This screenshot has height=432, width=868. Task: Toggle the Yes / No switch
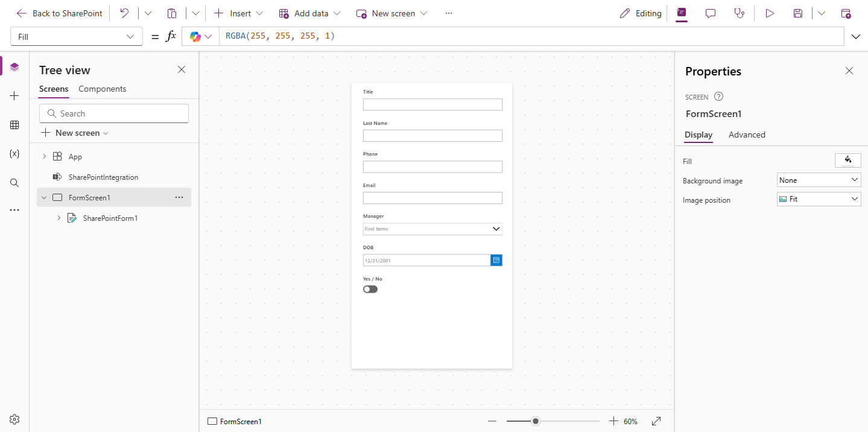(x=370, y=289)
